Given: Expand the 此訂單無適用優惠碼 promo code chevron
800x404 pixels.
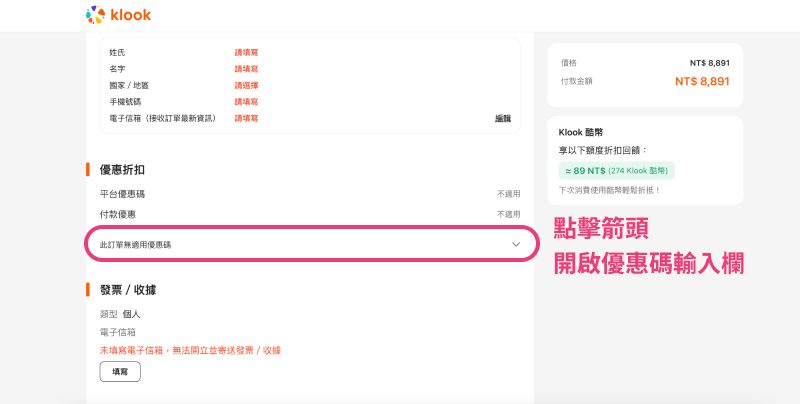Looking at the screenshot, I should (516, 244).
